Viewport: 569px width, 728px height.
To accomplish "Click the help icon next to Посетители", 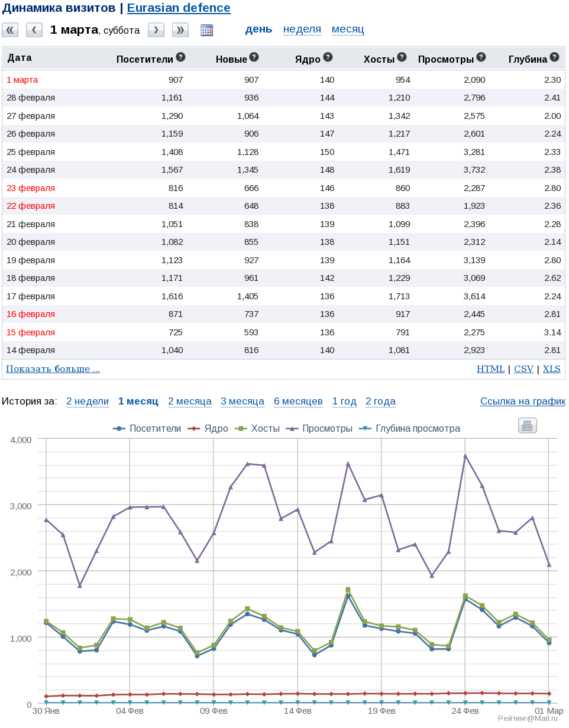I will pyautogui.click(x=181, y=57).
